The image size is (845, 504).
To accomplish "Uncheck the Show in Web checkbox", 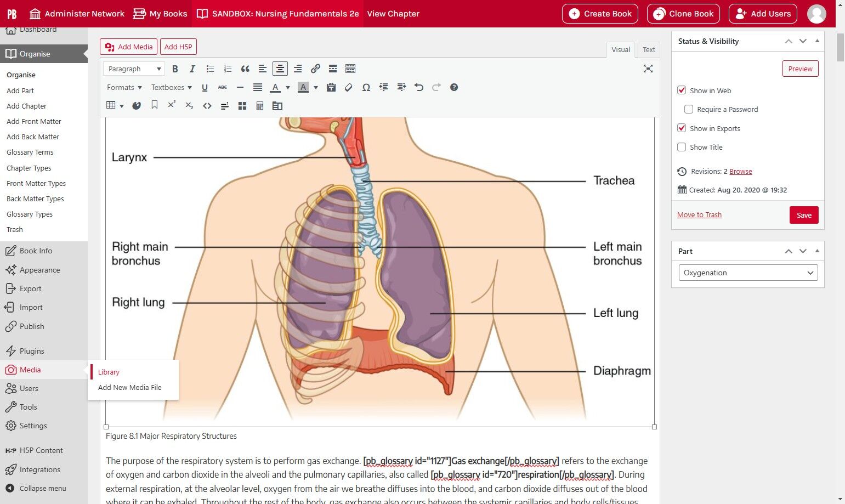I will click(682, 90).
